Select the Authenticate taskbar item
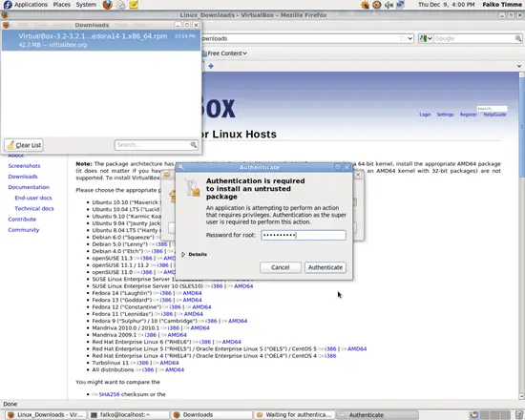The height and width of the screenshot is (420, 525). point(377,414)
